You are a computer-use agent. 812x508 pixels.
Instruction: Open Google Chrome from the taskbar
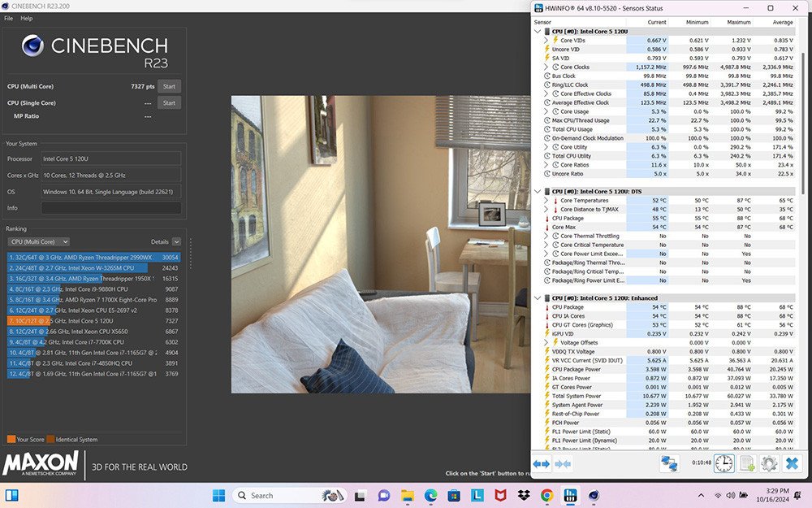(x=546, y=496)
